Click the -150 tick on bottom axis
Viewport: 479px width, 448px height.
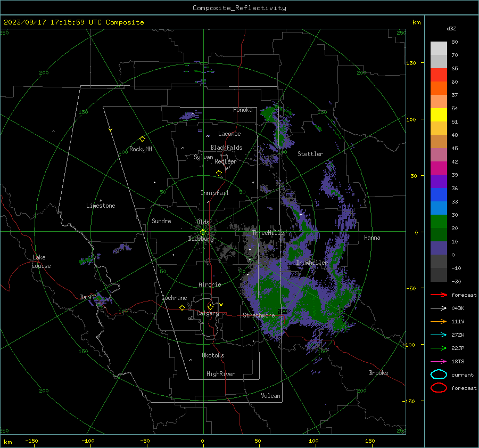click(x=31, y=441)
